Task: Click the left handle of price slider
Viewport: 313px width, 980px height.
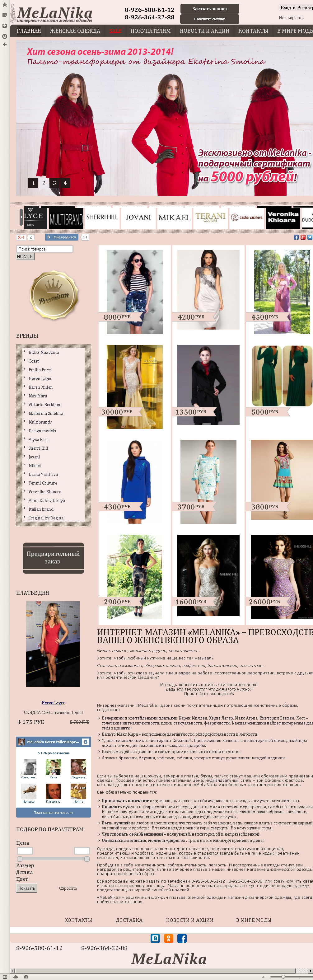Action: (x=20, y=859)
